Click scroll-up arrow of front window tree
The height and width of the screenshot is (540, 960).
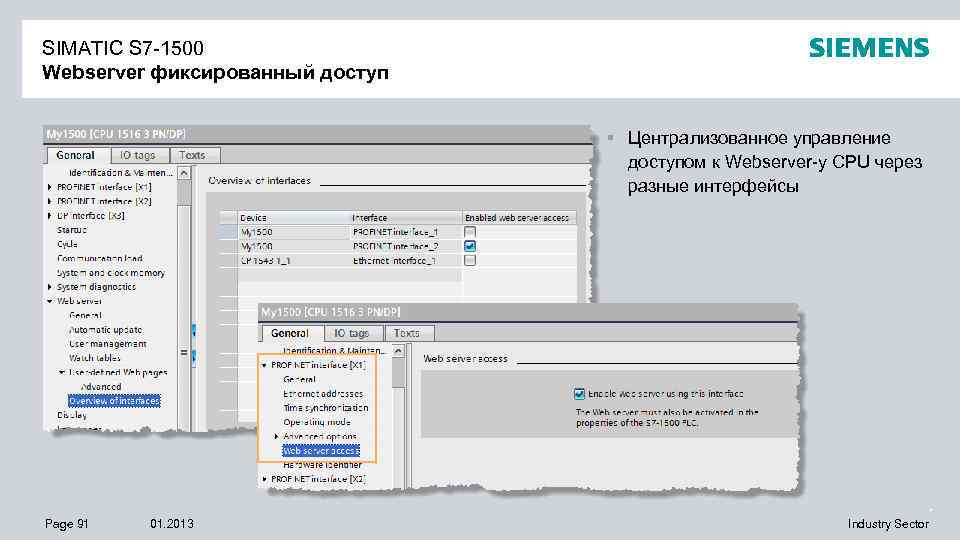[398, 351]
